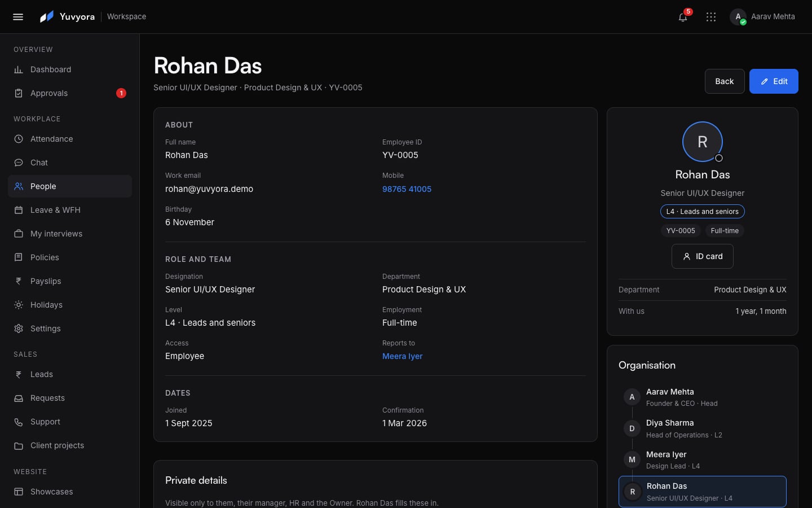Open the Approvals page
The height and width of the screenshot is (508, 812).
70,93
